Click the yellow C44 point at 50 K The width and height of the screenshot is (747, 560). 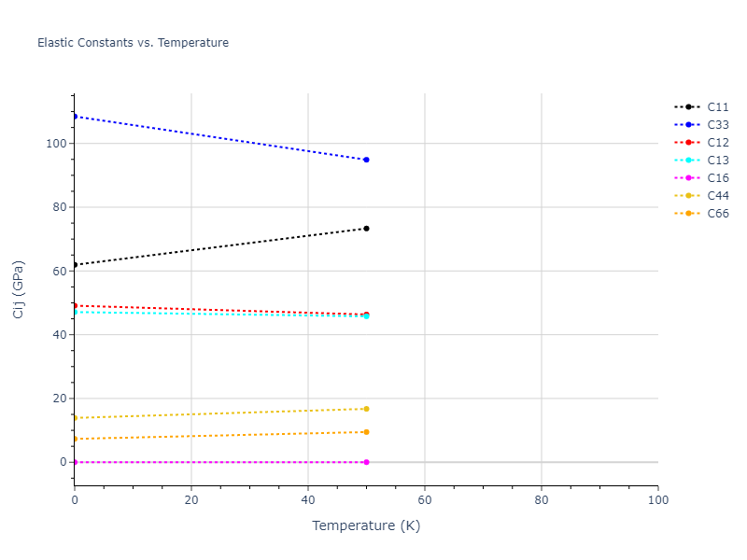click(366, 409)
